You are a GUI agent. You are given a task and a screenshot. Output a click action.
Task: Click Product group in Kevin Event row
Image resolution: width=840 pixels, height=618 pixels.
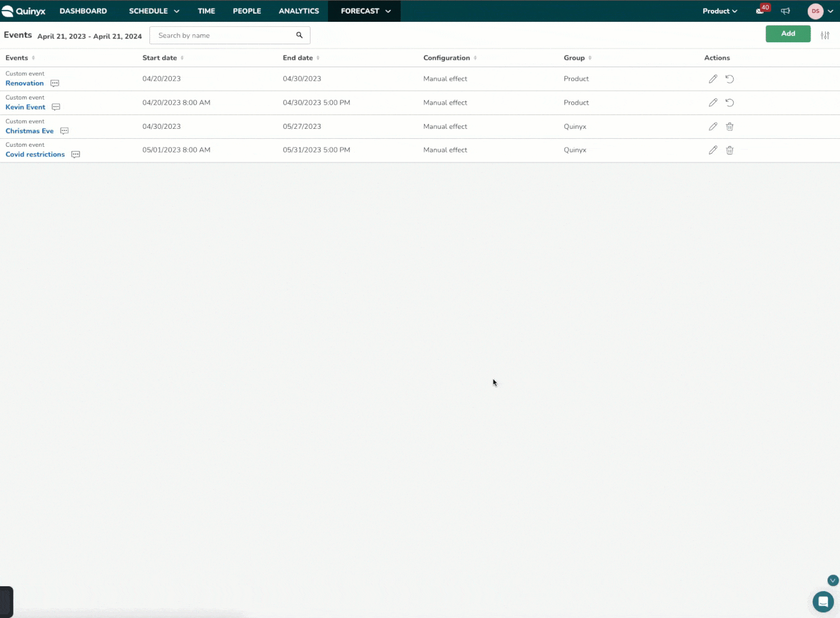coord(576,103)
